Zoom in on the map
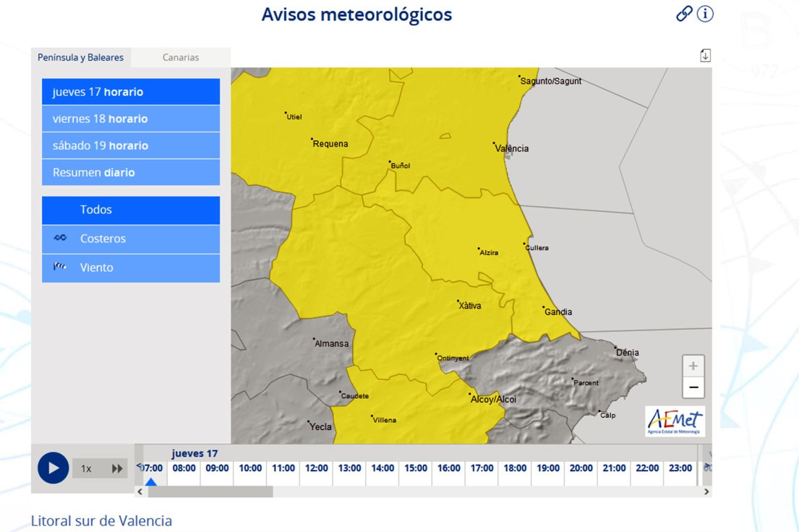 coord(693,366)
